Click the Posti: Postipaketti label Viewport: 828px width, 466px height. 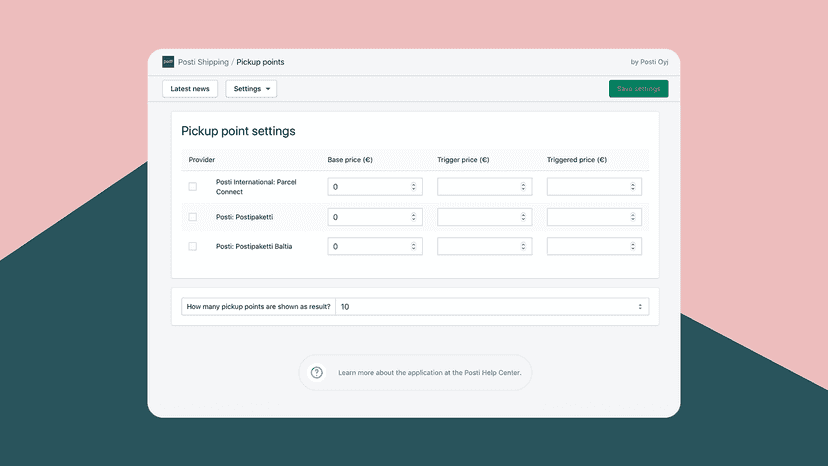(244, 217)
